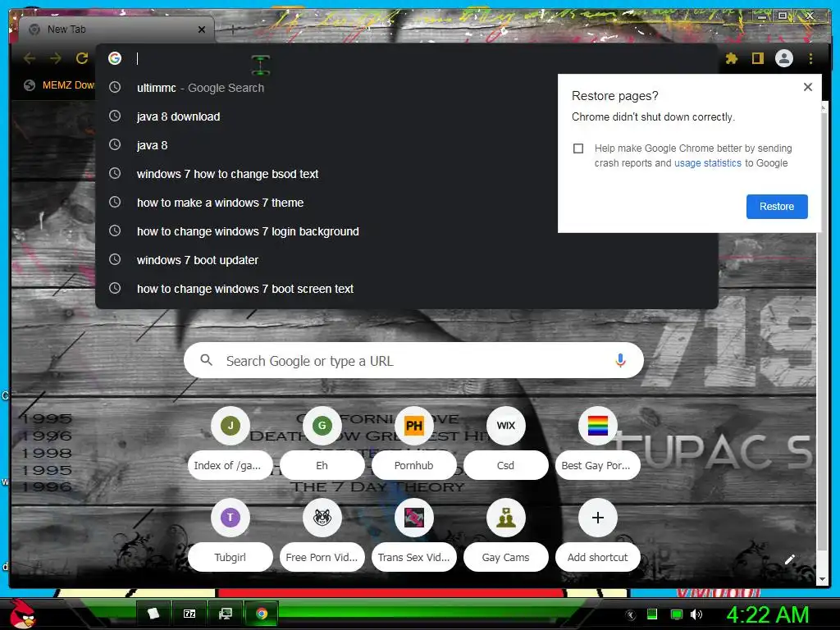Click the browser back arrow
This screenshot has width=840, height=630.
(x=30, y=58)
